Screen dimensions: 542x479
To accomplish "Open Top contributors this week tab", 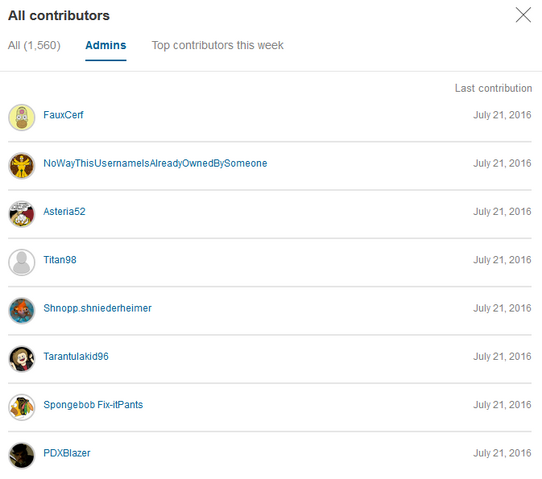I will point(217,45).
